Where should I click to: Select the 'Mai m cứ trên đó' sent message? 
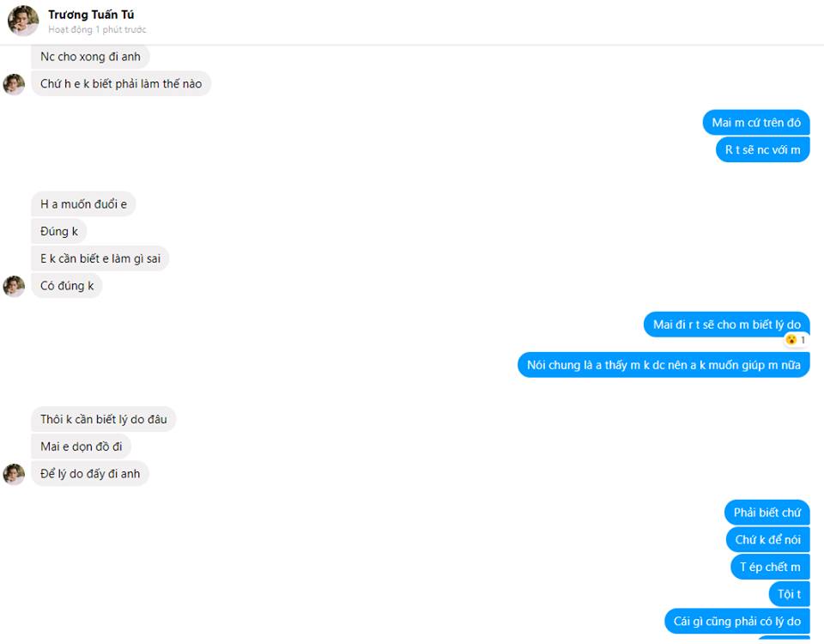point(755,123)
